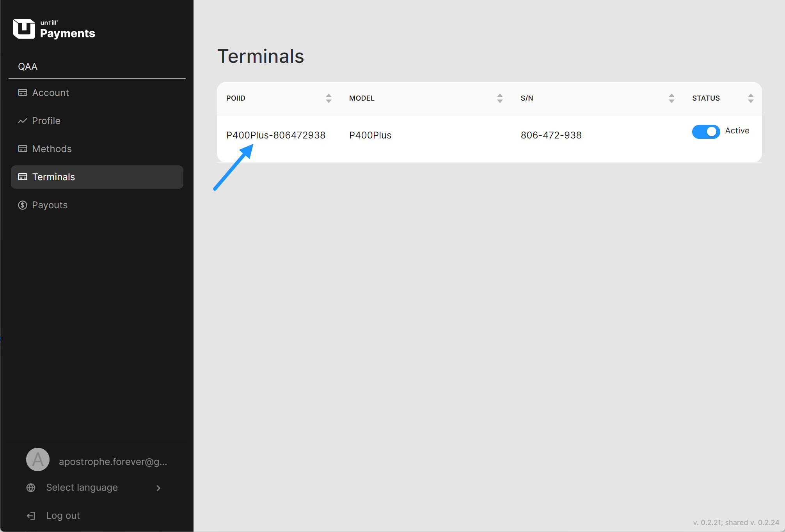Click the Methods card icon
This screenshot has height=532, width=785.
23,149
